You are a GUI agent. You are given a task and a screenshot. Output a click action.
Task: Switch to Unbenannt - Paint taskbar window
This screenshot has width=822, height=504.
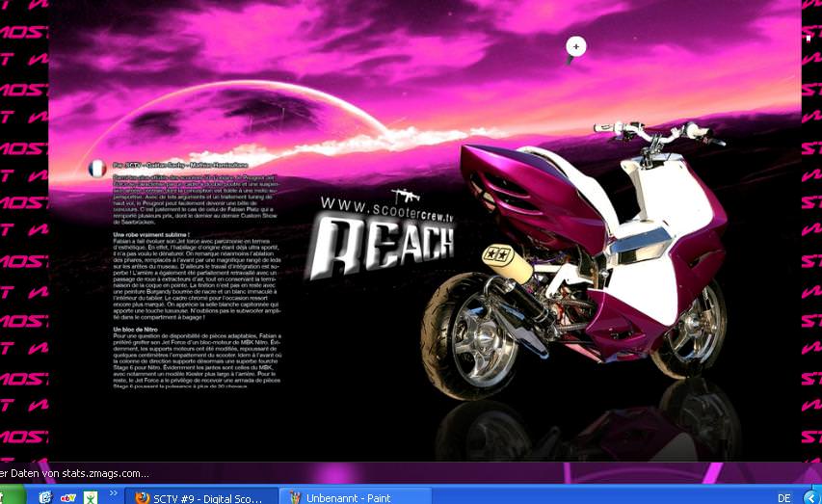(354, 497)
